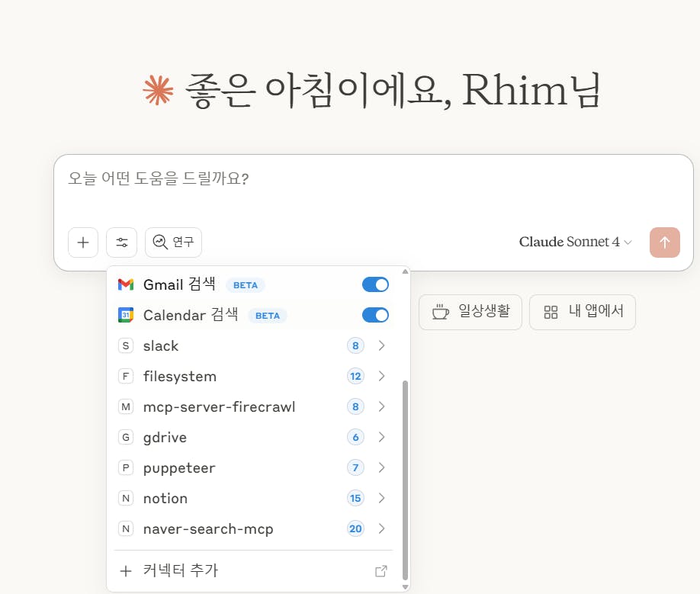Select the naver-search-mcp text label
Viewport: 700px width, 594px height.
coord(208,529)
